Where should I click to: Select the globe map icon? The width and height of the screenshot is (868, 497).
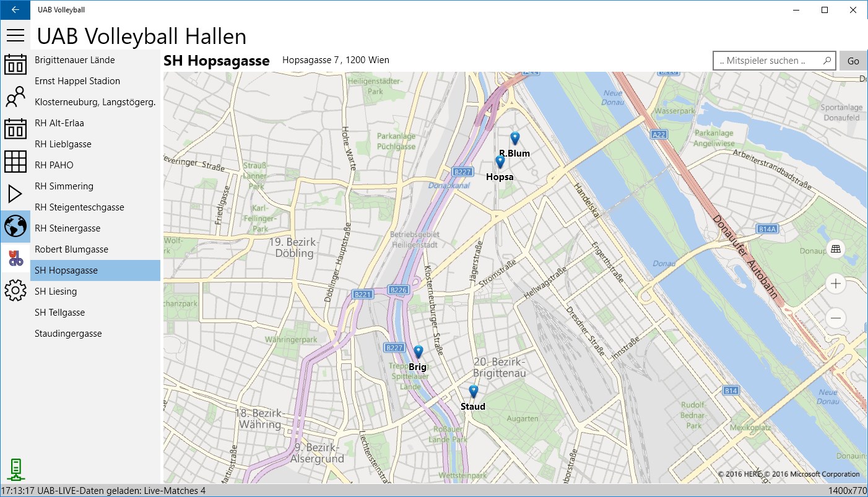point(15,226)
